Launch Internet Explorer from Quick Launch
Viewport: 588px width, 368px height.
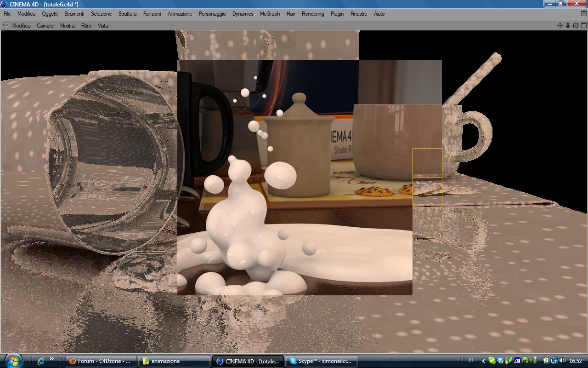point(41,361)
